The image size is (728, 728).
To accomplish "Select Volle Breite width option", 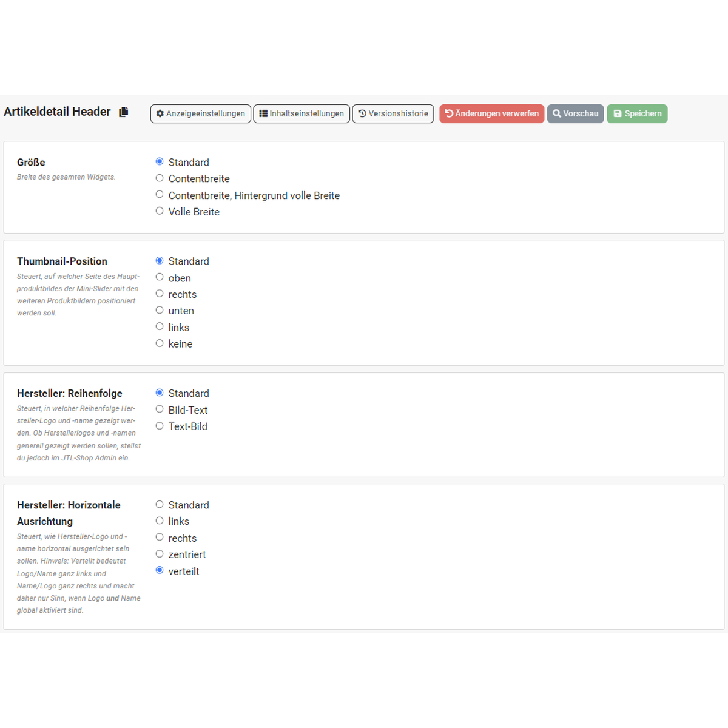I will click(x=159, y=211).
